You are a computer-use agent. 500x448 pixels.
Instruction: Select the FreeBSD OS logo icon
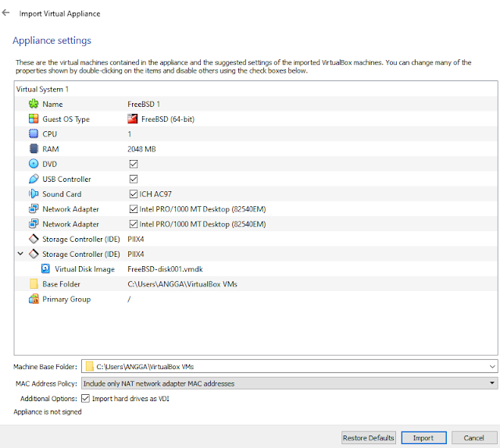tap(132, 119)
